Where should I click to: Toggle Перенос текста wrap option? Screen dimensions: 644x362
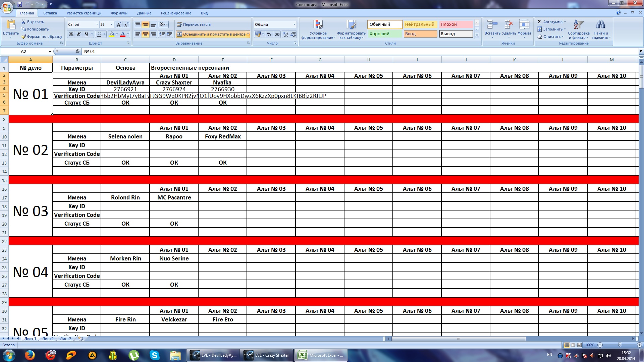(194, 24)
